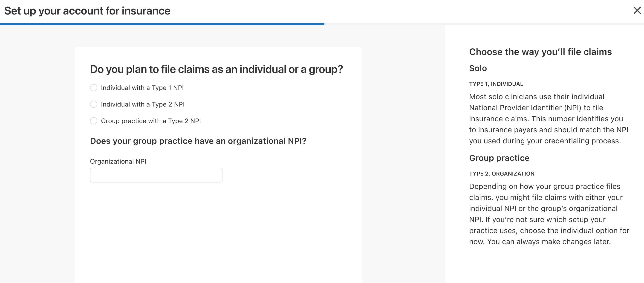644x283 pixels.
Task: Click the 'Individual with a Type 1 NPI' label text
Action: 142,88
